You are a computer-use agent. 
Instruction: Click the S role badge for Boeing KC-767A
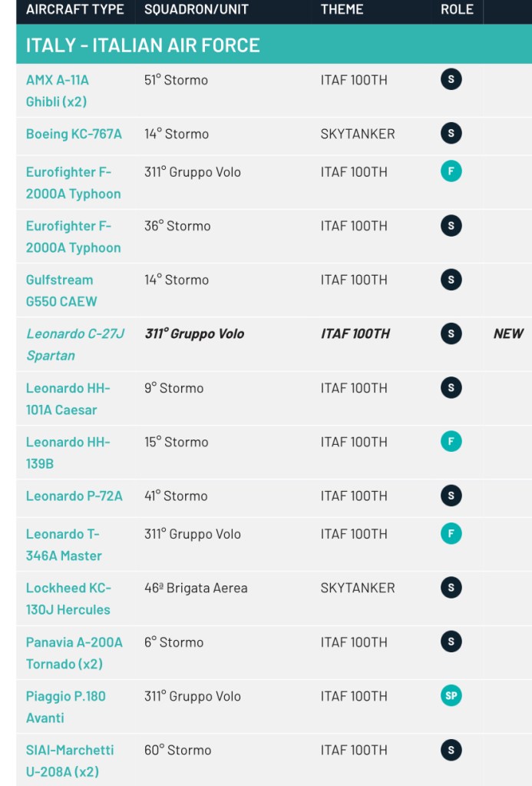451,134
